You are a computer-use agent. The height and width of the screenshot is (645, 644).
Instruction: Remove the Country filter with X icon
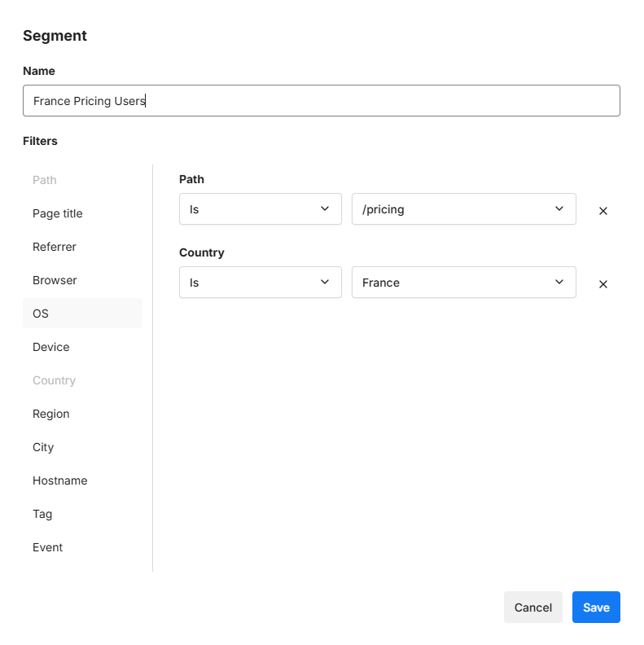(x=603, y=284)
